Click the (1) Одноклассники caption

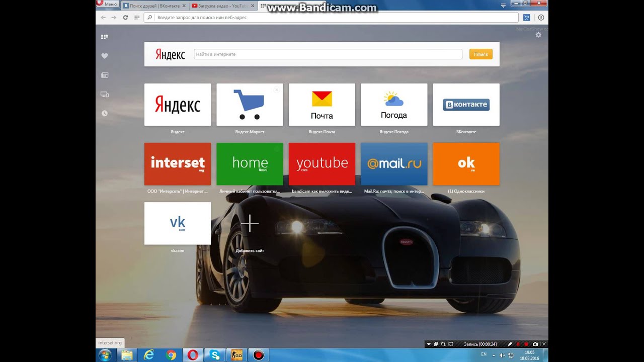466,191
